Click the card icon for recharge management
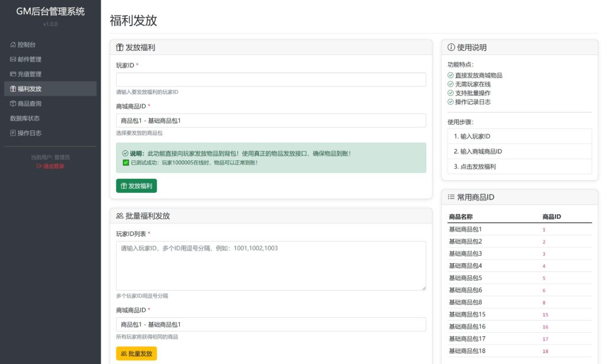This screenshot has height=364, width=606. point(13,75)
